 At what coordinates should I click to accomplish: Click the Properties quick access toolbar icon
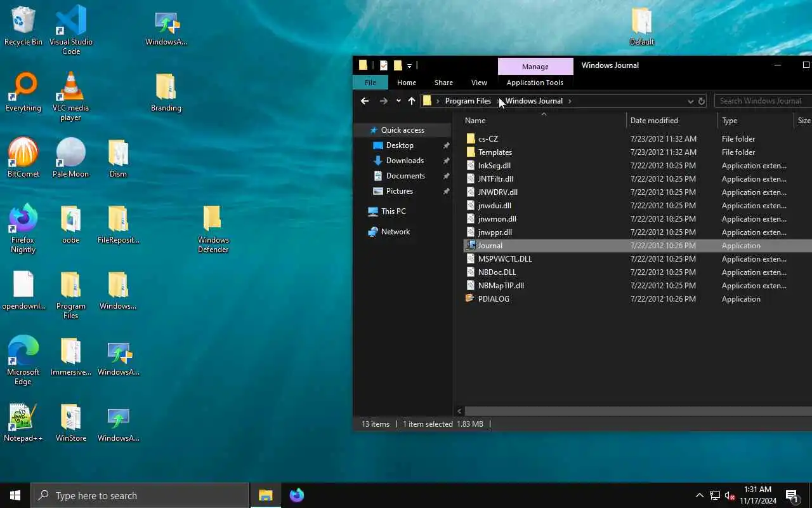(383, 65)
